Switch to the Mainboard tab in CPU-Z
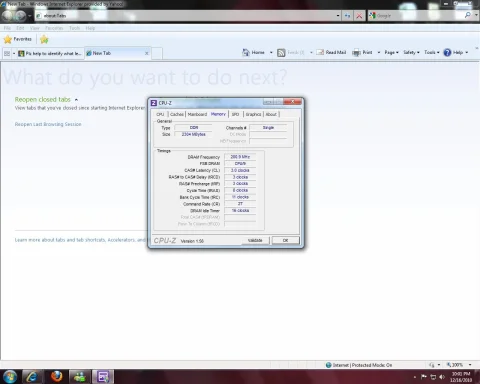 (x=197, y=114)
